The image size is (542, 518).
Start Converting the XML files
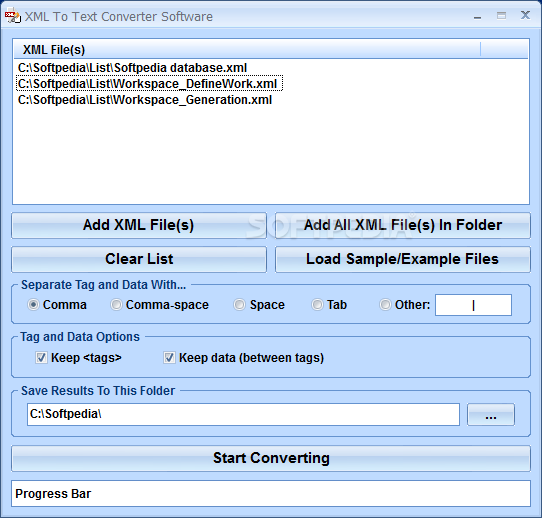(271, 459)
